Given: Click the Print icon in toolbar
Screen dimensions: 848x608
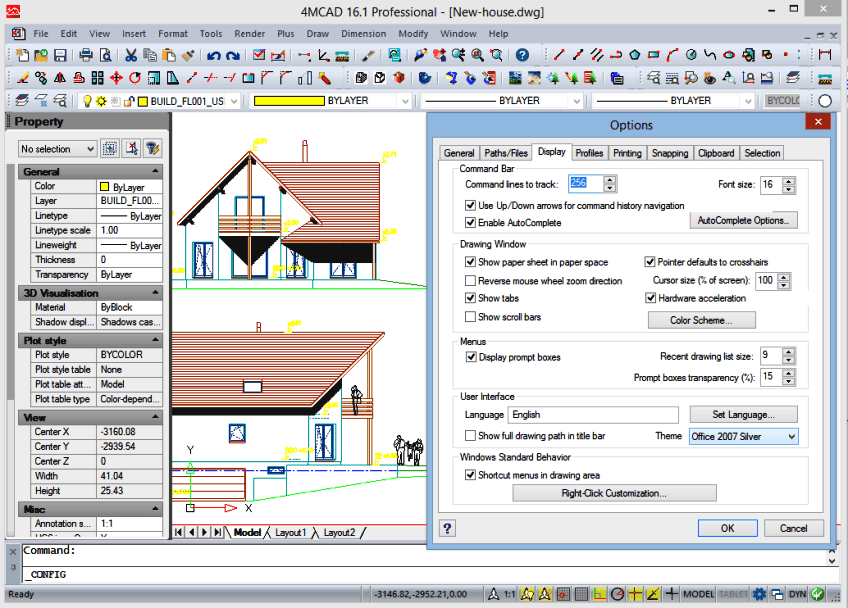Looking at the screenshot, I should 86,55.
